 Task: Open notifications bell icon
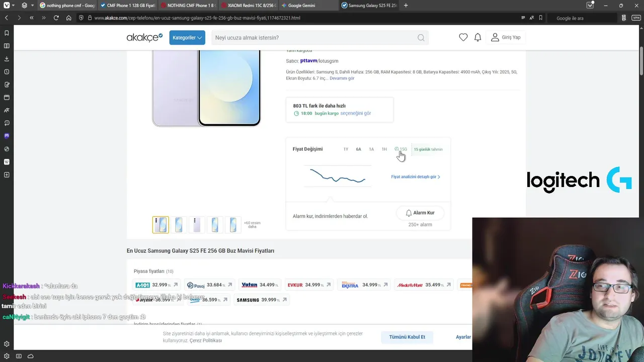tap(478, 37)
